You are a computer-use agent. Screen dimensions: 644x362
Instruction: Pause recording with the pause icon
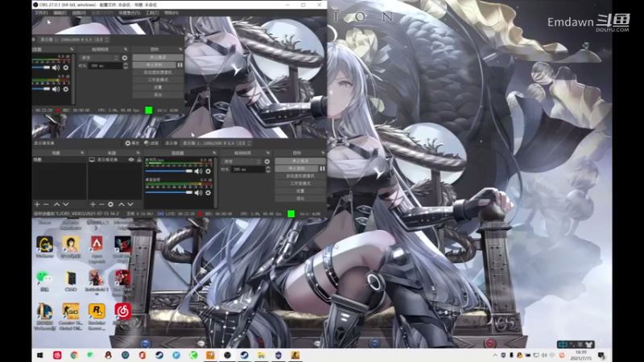[323, 169]
